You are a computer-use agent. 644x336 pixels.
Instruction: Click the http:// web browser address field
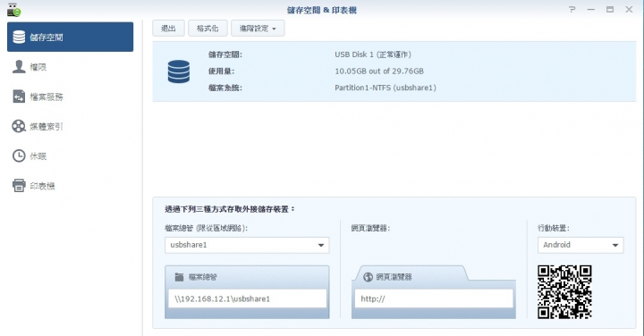pos(434,298)
